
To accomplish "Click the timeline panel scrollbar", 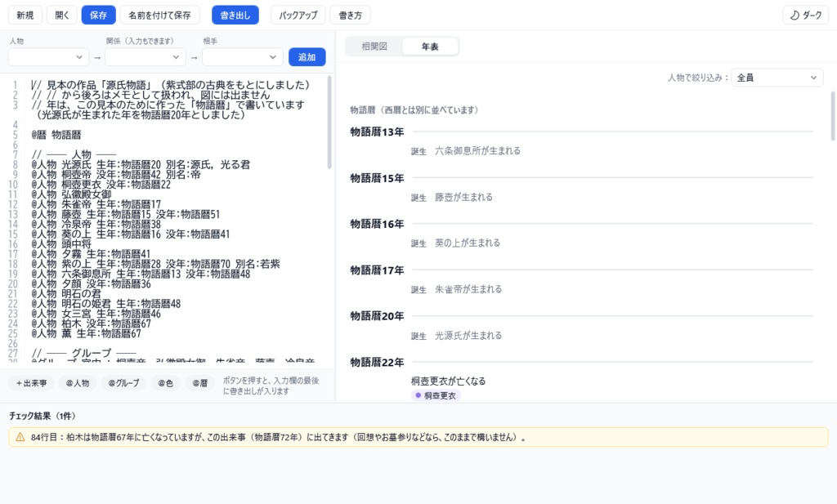I will [x=833, y=116].
